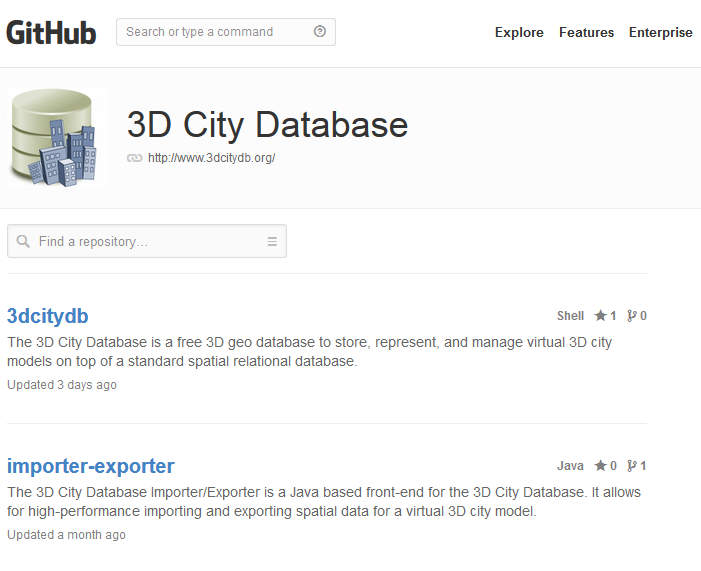Focus the 'Search or type a command' field
701x571 pixels.
pos(226,32)
